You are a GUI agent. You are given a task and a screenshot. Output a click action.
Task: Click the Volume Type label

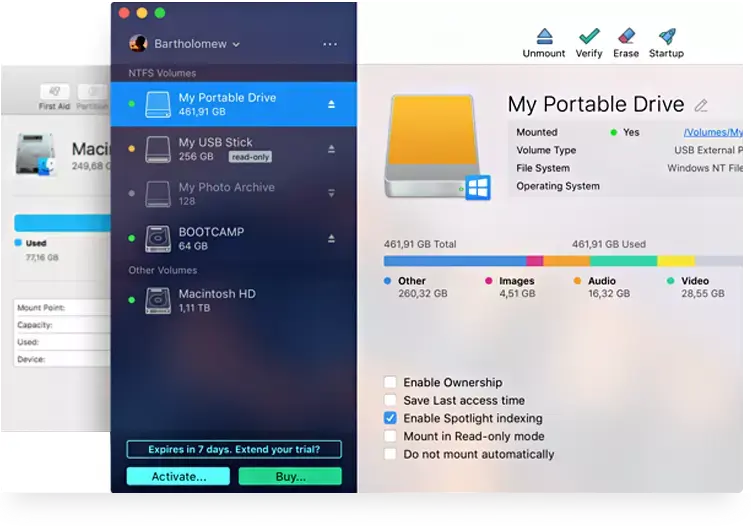click(x=546, y=150)
